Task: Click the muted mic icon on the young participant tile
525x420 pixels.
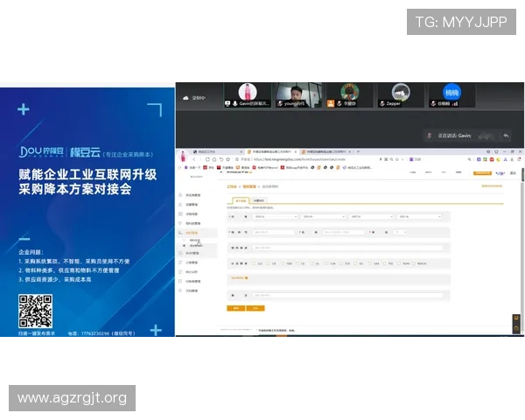Action: [x=280, y=104]
